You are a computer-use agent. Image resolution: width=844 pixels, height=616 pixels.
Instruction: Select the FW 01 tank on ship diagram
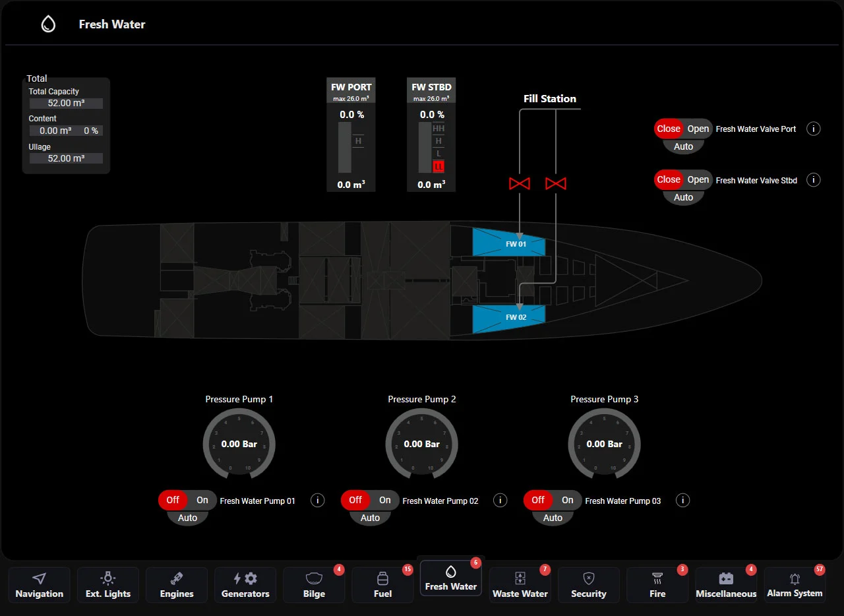[509, 243]
